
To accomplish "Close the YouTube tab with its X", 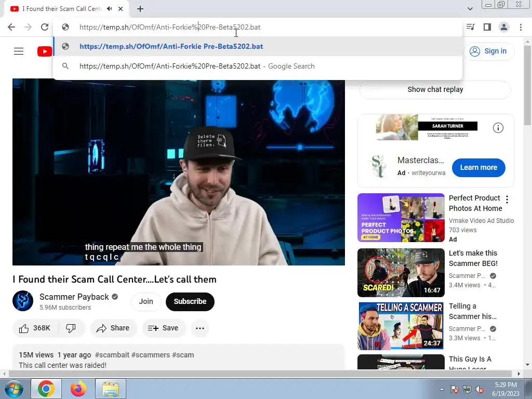I will pyautogui.click(x=121, y=9).
